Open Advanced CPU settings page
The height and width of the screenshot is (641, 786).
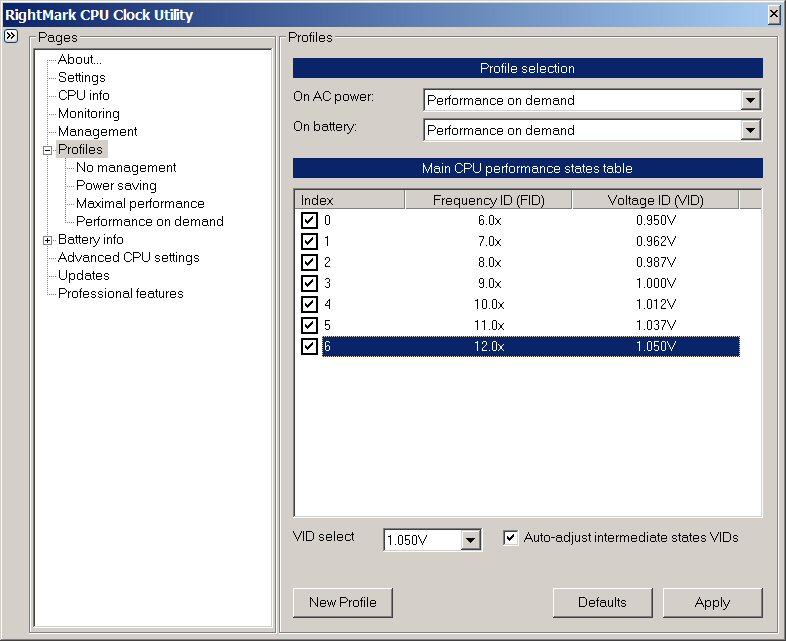pos(129,258)
